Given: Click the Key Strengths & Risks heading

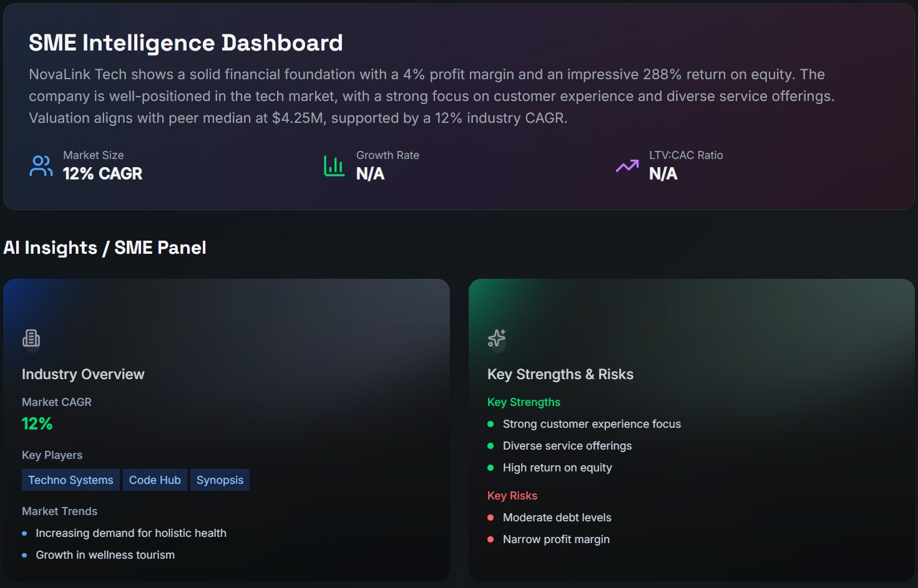Looking at the screenshot, I should pos(560,374).
